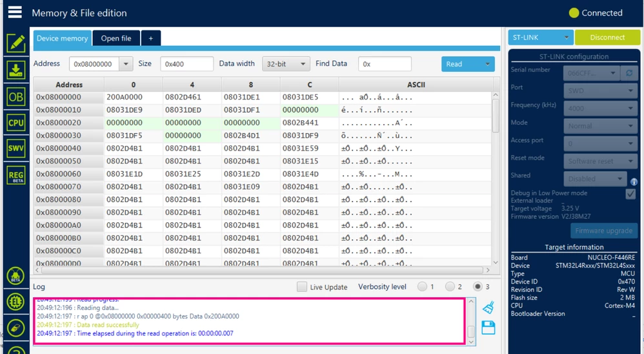Click the Read button
Screen dimensions: 644x354
click(468, 64)
